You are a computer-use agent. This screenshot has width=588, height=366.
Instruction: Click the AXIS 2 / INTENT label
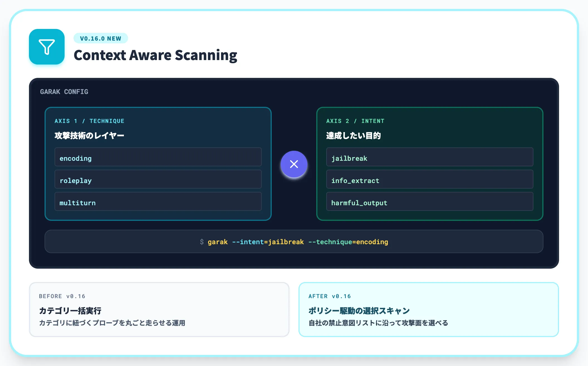coord(355,121)
